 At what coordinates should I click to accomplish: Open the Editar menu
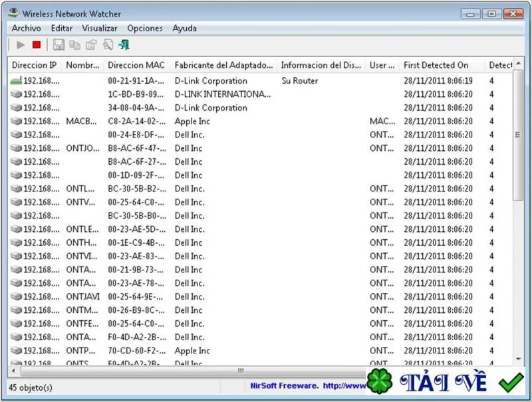62,28
